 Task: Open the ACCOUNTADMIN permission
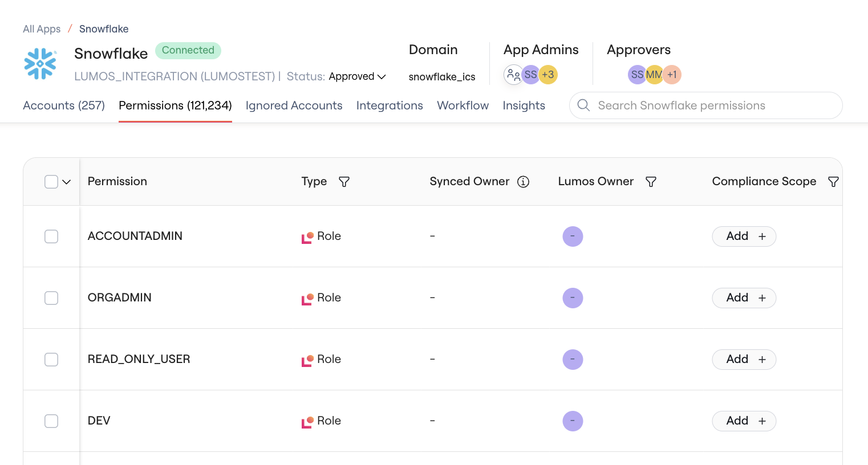(135, 236)
